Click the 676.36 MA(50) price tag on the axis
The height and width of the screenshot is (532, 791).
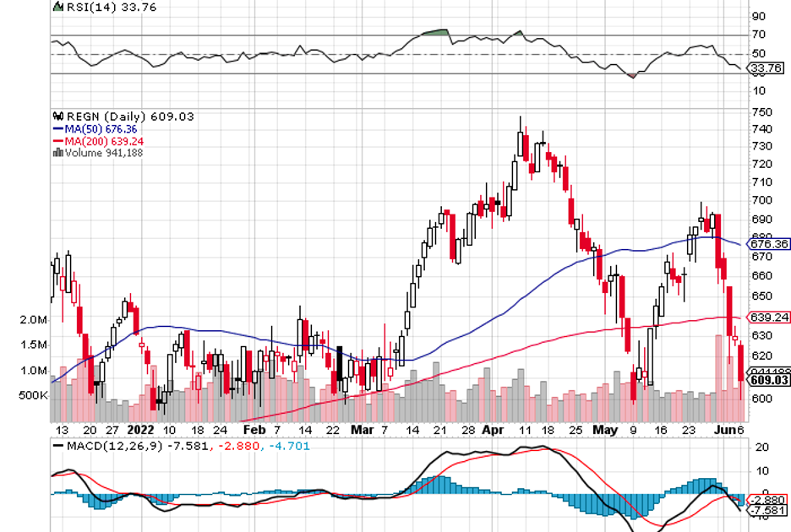click(x=769, y=244)
